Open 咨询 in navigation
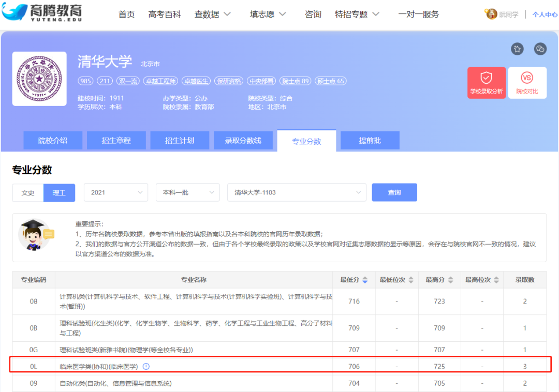The image size is (559, 392). point(313,14)
